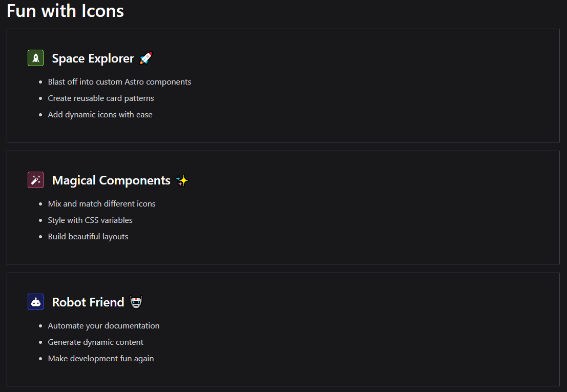Select the Space Explorer card title
Viewport: 567px width, 392px height.
point(93,58)
